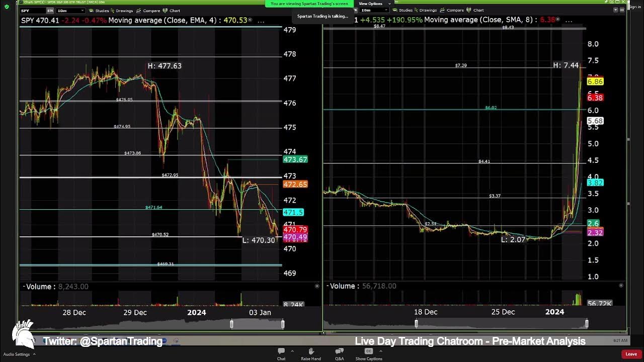Click the 470.79 red price label

click(295, 230)
